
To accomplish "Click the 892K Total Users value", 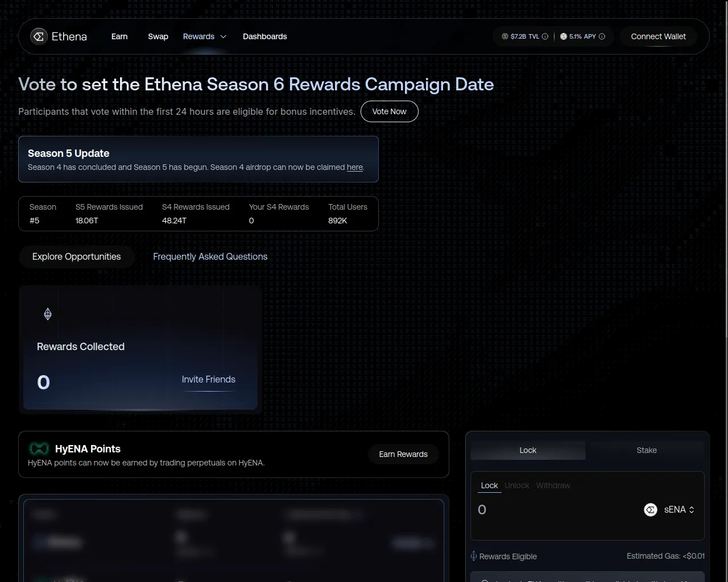I will pyautogui.click(x=338, y=221).
